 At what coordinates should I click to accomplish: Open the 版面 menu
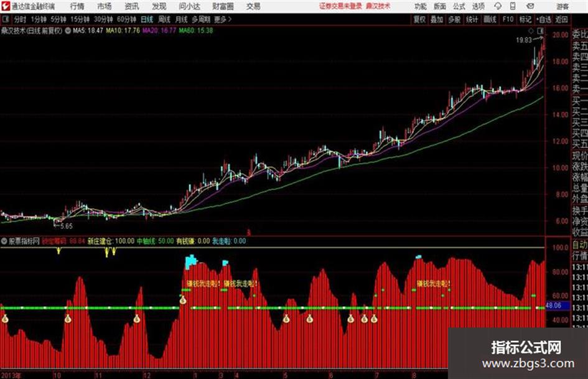point(439,6)
